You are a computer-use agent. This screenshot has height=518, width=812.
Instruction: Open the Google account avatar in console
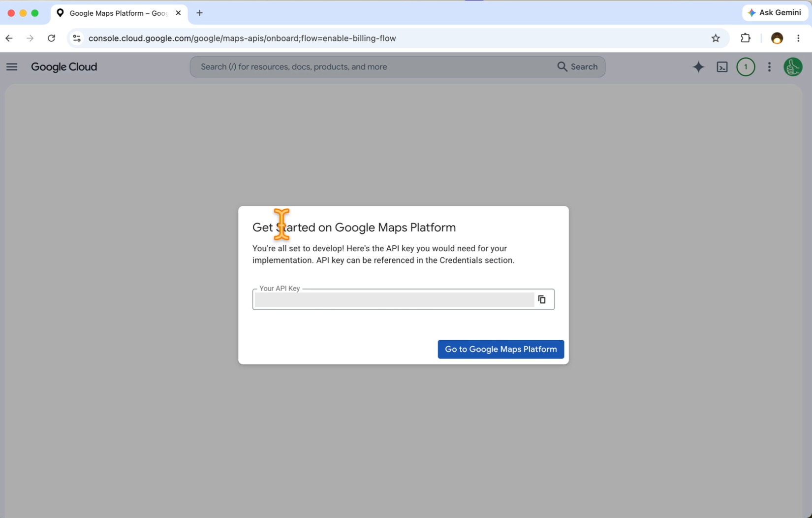pyautogui.click(x=793, y=67)
